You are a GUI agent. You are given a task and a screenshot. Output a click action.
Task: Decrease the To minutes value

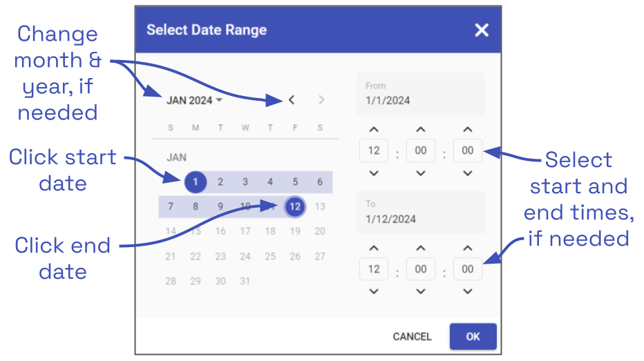click(x=421, y=291)
